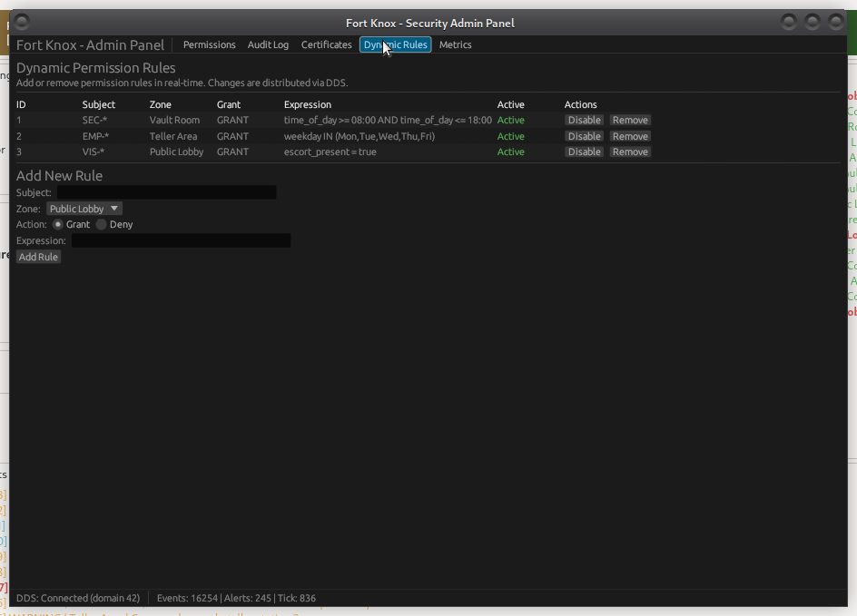This screenshot has width=857, height=616.
Task: Remove the escort_present rule
Action: tap(629, 152)
